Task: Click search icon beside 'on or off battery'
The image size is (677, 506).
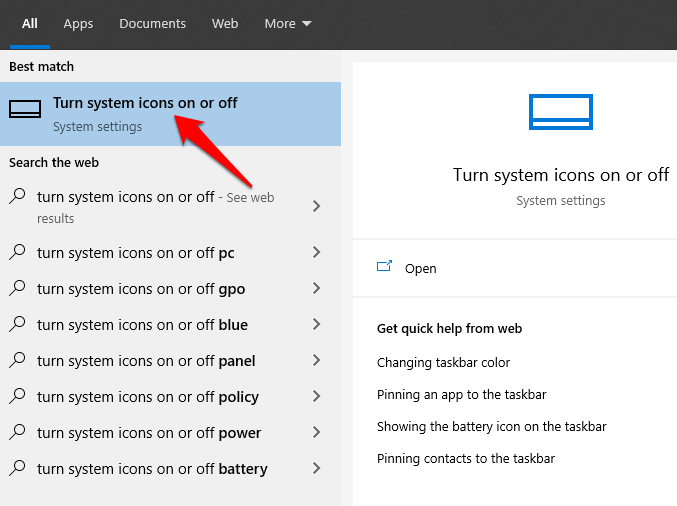Action: click(x=17, y=469)
